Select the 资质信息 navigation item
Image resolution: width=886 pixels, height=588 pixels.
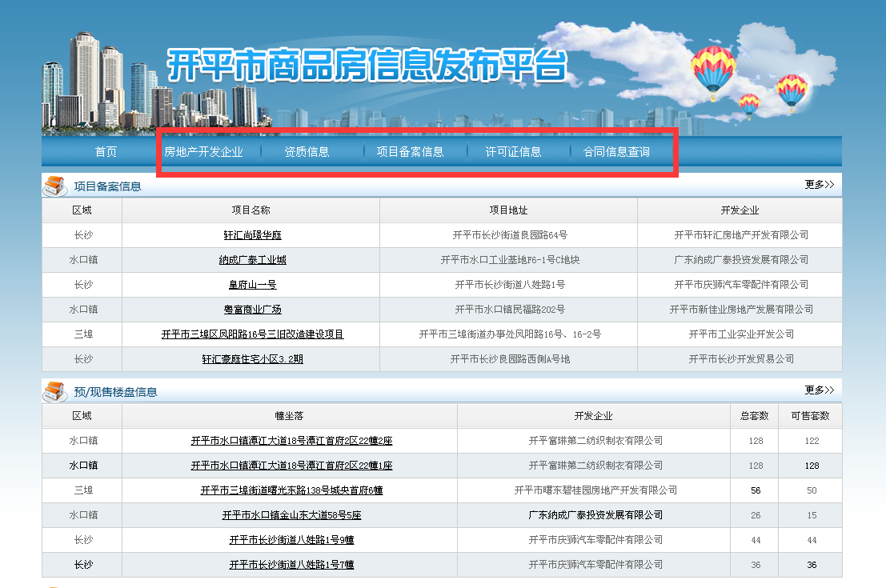(307, 152)
